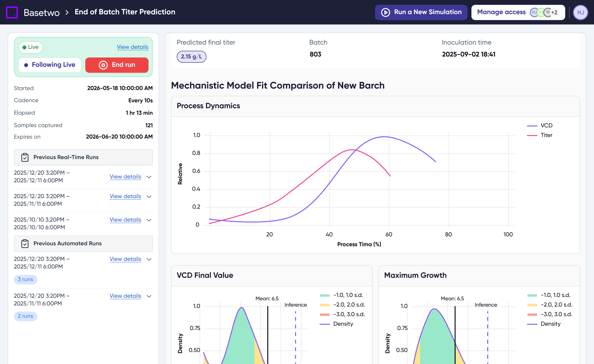Open View details in the Live card

click(132, 47)
